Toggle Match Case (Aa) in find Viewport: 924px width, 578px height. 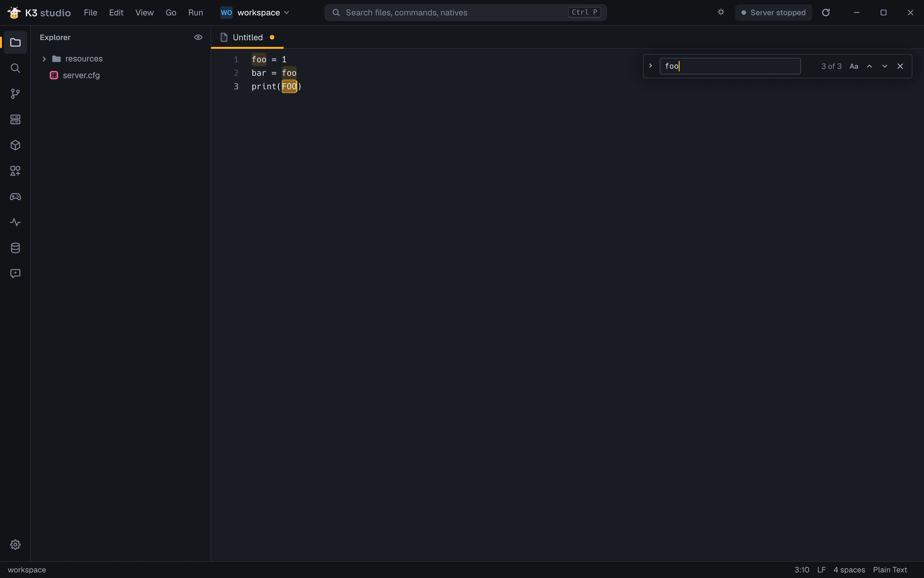click(854, 66)
